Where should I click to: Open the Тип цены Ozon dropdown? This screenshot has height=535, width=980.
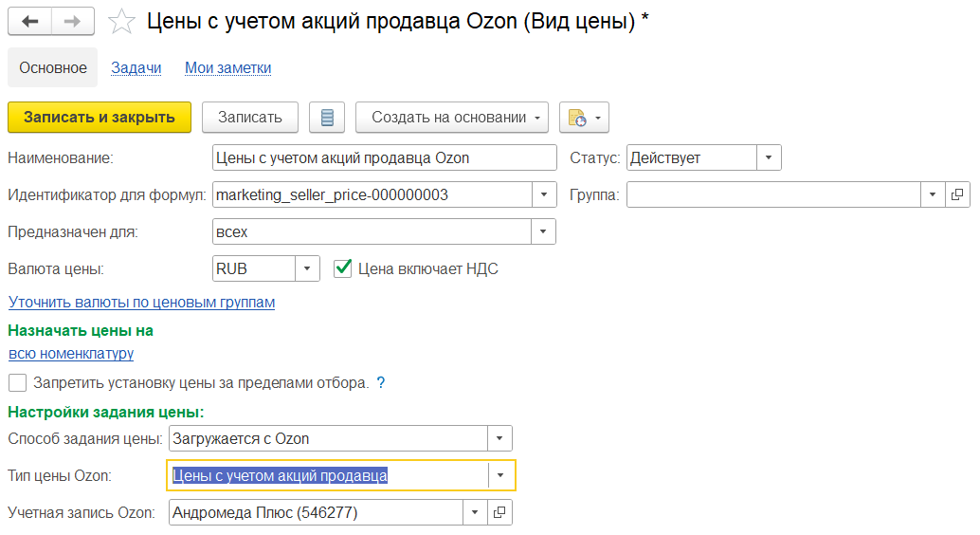pos(500,475)
